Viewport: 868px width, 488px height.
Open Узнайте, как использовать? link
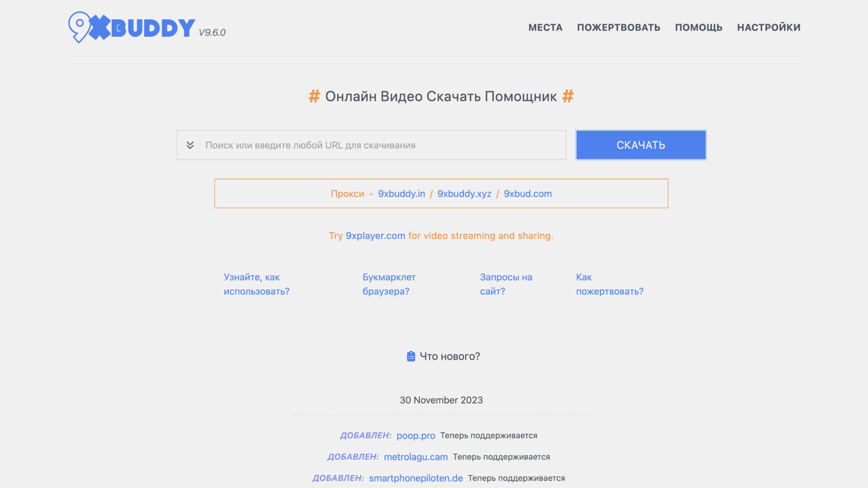(x=256, y=284)
